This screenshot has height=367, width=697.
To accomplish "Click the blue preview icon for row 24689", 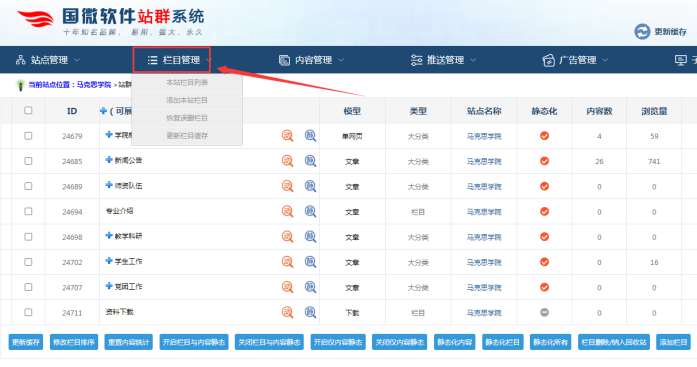I will pos(310,186).
